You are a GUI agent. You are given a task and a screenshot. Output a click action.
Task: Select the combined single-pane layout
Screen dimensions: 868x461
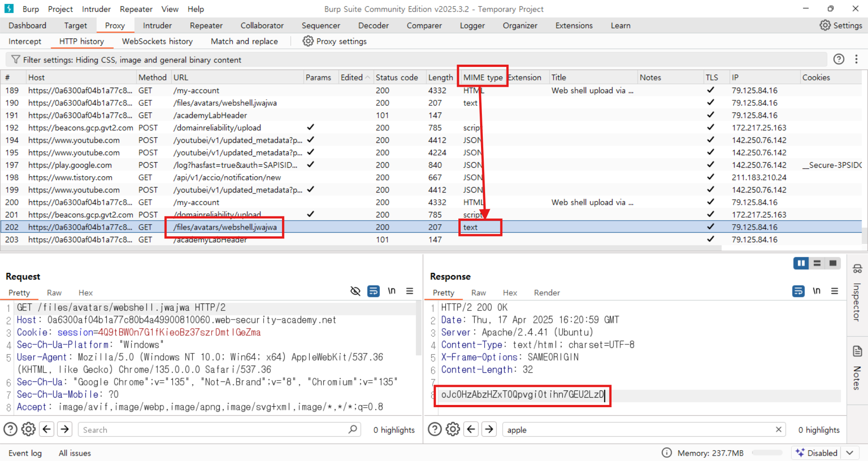(x=833, y=263)
